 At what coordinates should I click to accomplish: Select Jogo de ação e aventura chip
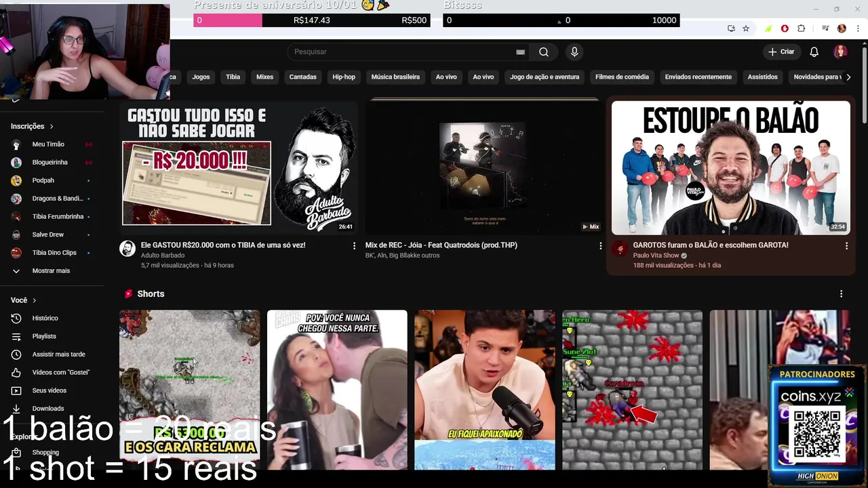[x=545, y=77]
